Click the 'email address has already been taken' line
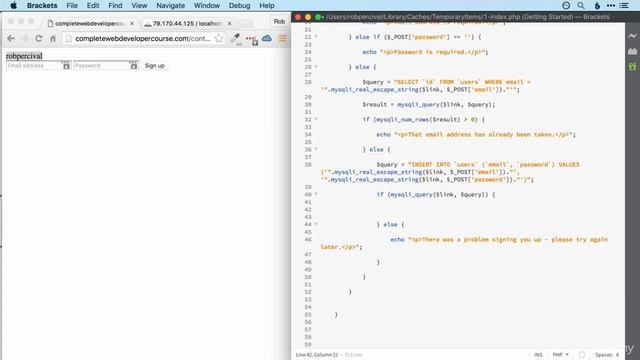This screenshot has width=640, height=360. pyautogui.click(x=476, y=134)
